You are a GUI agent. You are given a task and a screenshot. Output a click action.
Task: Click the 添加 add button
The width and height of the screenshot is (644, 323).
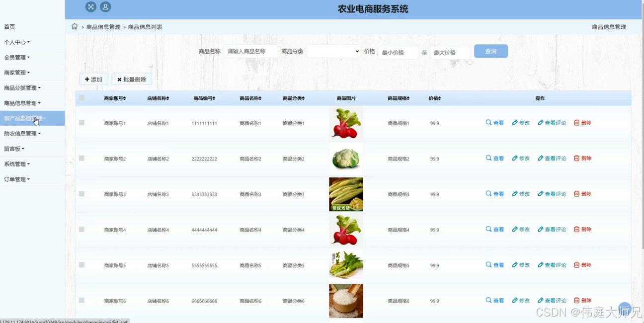(x=93, y=80)
